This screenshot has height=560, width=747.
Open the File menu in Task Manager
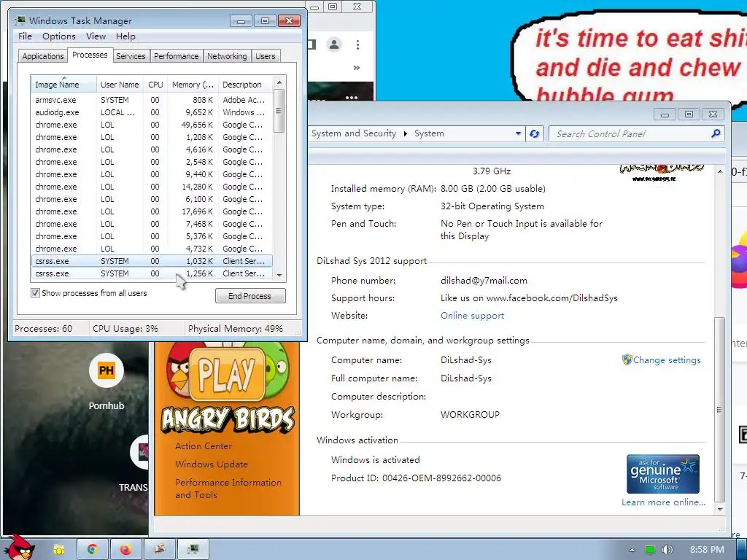tap(25, 36)
